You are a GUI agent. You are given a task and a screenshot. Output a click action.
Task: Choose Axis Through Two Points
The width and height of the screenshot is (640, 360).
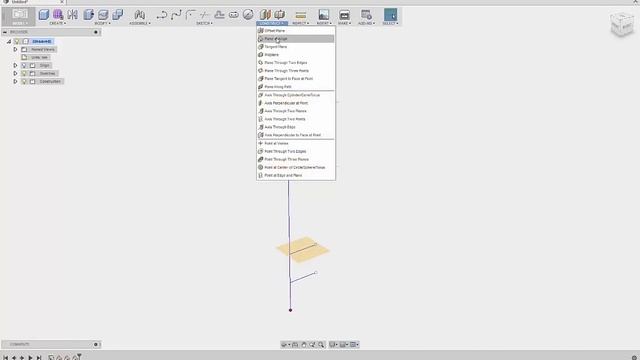[x=296, y=119]
